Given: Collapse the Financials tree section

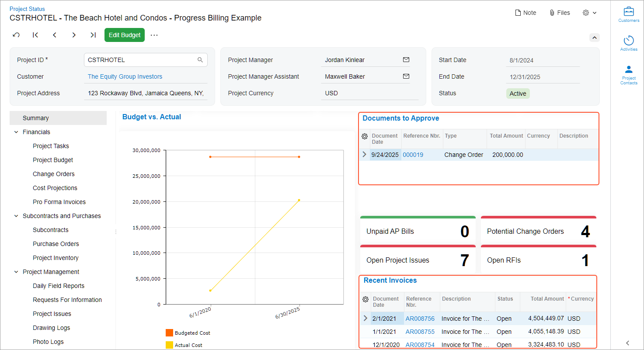Looking at the screenshot, I should pyautogui.click(x=16, y=132).
